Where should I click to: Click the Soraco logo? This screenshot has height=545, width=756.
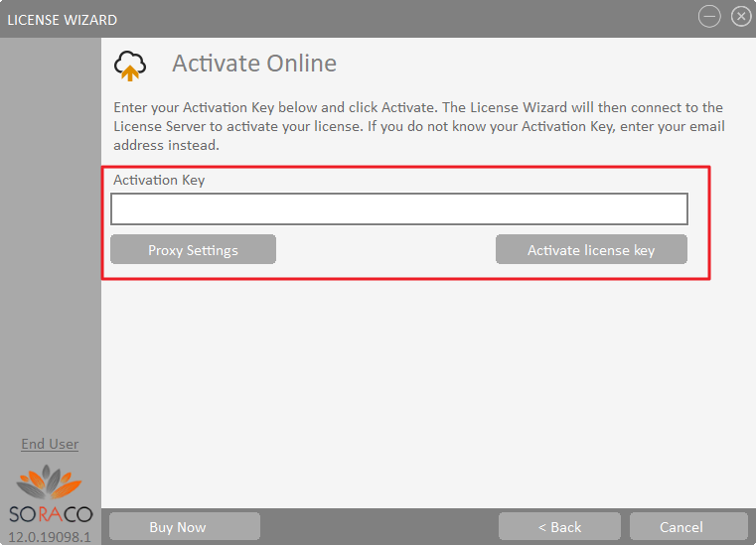pos(50,494)
